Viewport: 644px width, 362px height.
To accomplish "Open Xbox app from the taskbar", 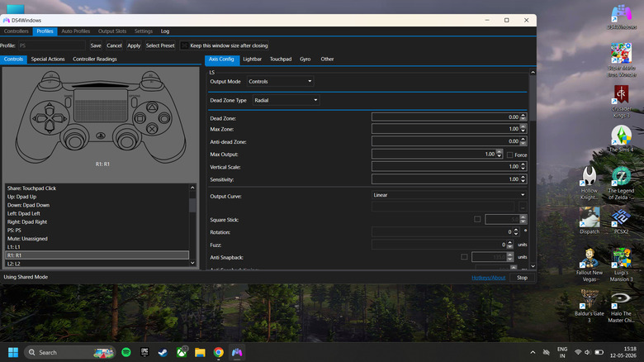I will tap(182, 353).
